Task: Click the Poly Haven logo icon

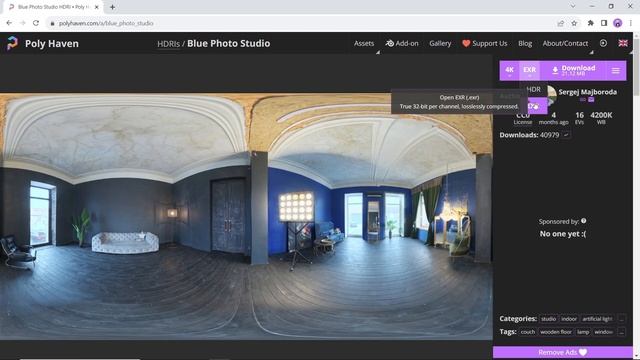Action: click(x=12, y=43)
